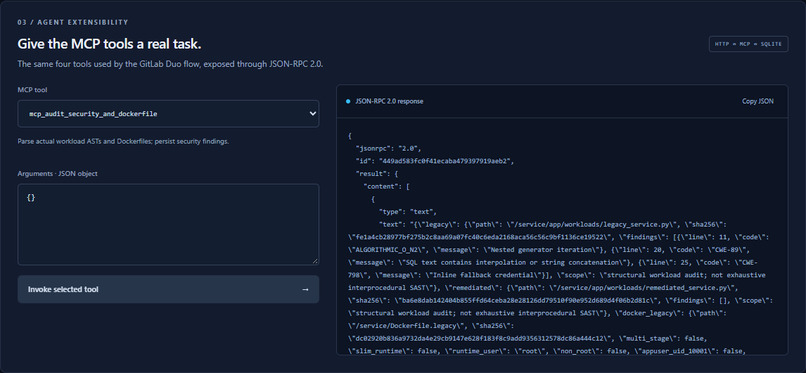Click the HTTP → MCP → SQLITE badge

pos(748,44)
